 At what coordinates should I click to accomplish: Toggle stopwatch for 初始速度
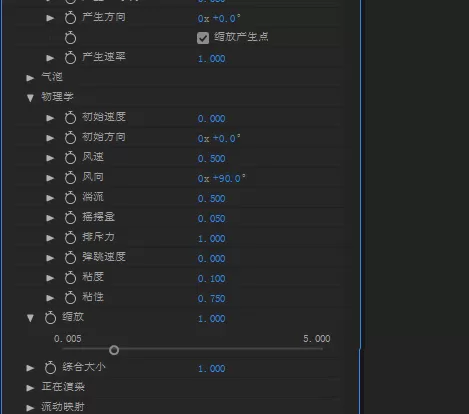point(70,118)
